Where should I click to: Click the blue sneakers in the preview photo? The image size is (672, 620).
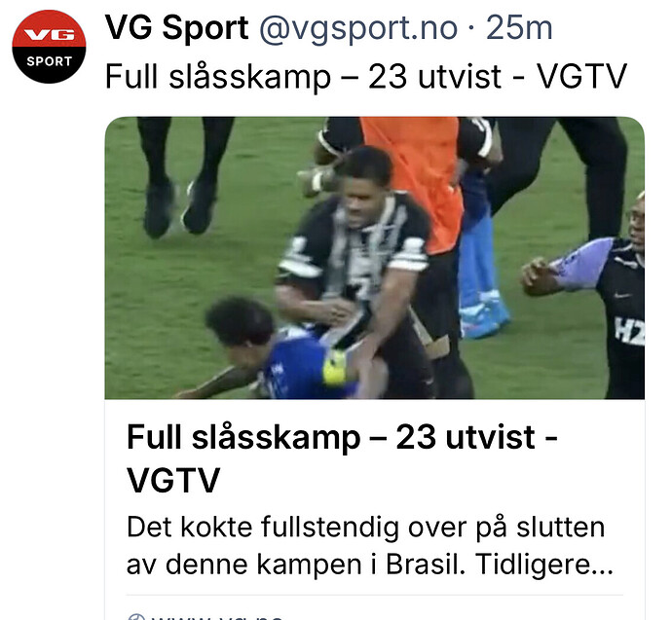point(484,314)
